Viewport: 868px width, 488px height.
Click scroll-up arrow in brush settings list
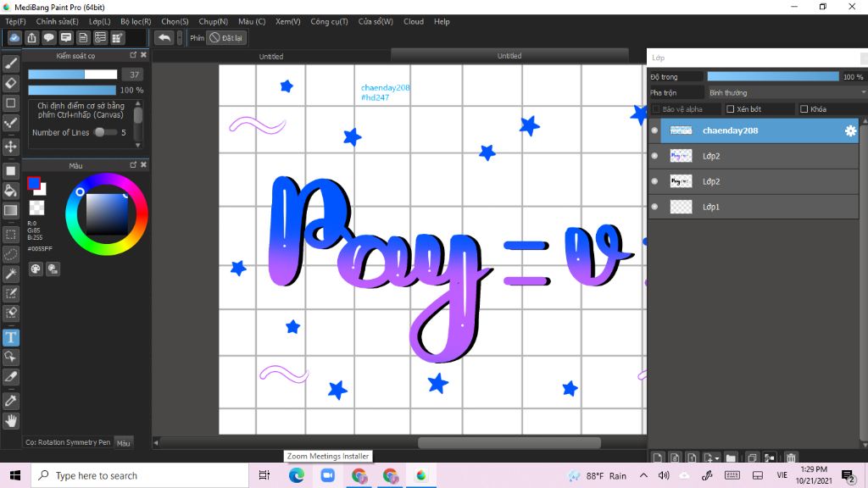pos(138,103)
